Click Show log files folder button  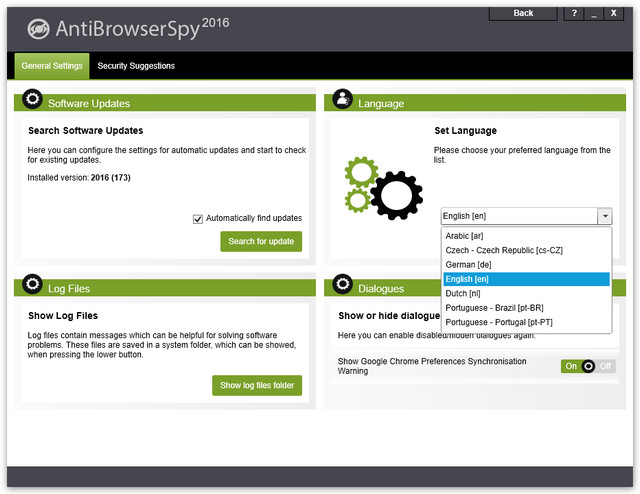click(256, 385)
